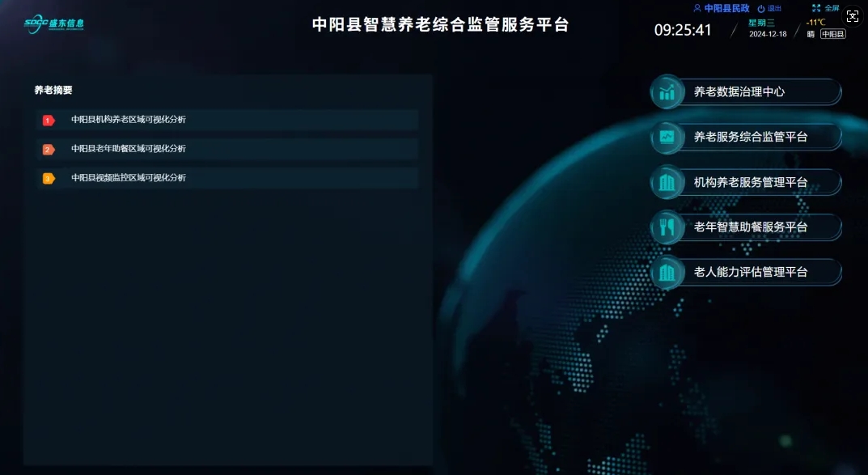Click the date 2024-12-18
Screen dimensions: 868x475
tap(768, 34)
